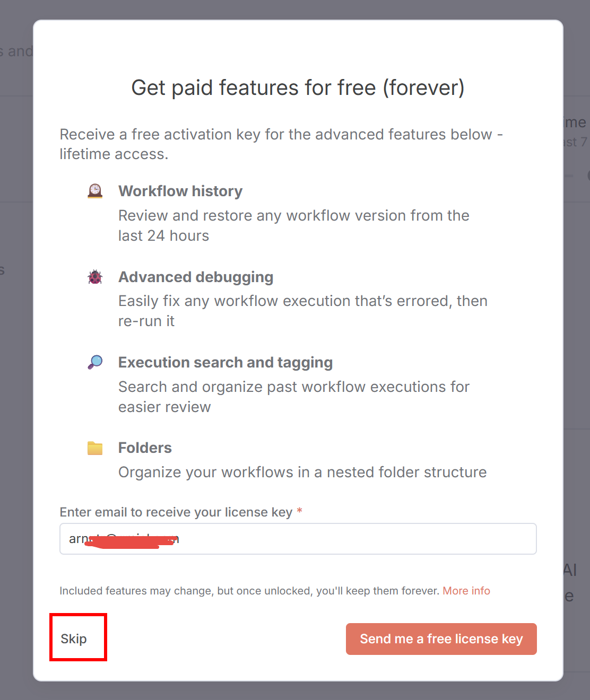Click the Workflow history clock icon
590x700 pixels.
coord(95,191)
